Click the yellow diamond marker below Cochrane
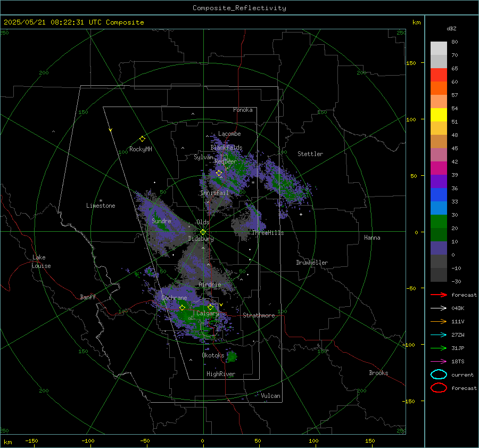Viewport: 479px width, 448px height. click(x=182, y=308)
